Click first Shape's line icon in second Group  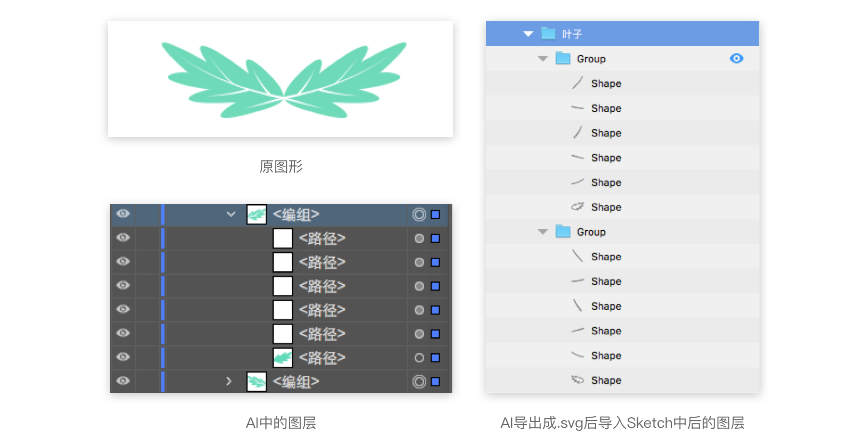pyautogui.click(x=578, y=256)
